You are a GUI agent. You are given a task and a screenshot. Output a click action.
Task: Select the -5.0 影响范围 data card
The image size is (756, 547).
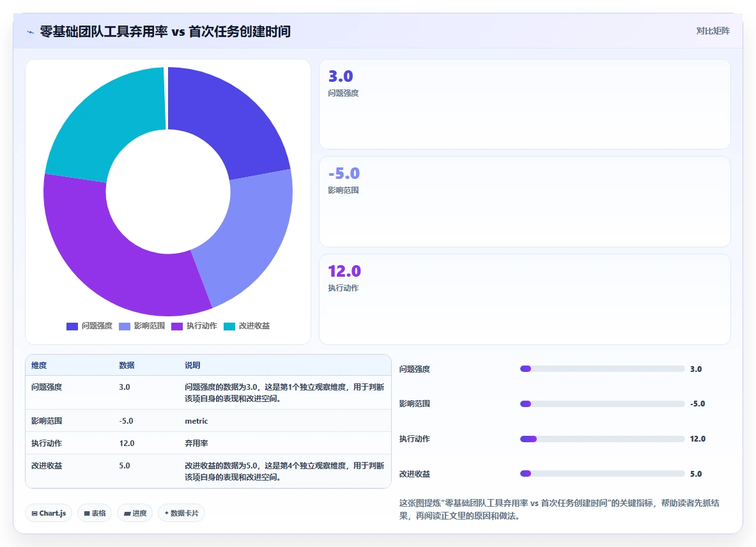click(525, 201)
